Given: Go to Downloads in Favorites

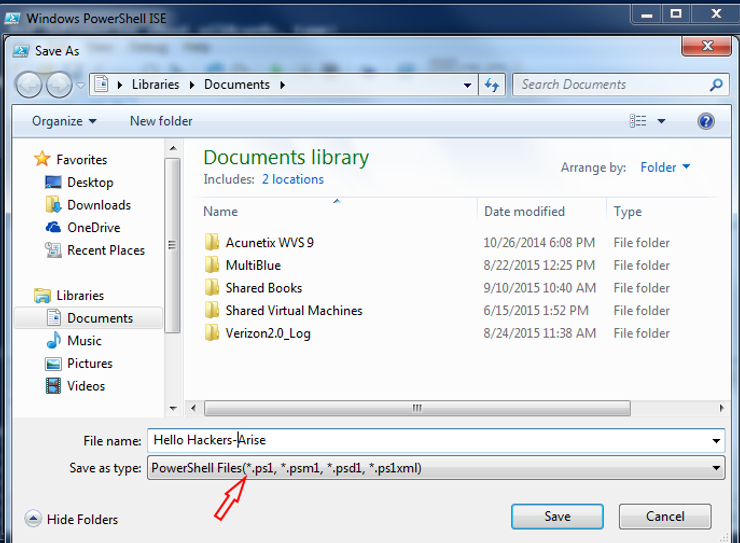Looking at the screenshot, I should [99, 205].
